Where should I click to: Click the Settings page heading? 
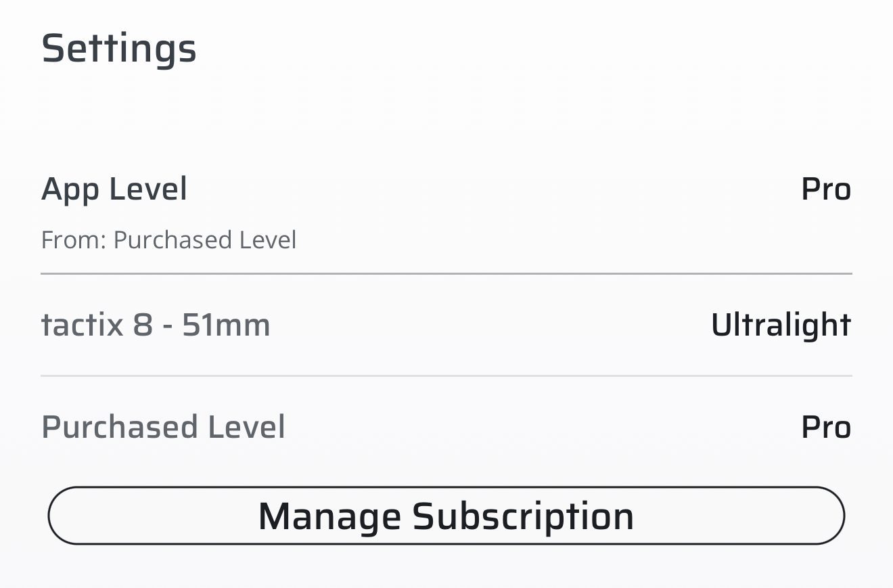tap(119, 49)
